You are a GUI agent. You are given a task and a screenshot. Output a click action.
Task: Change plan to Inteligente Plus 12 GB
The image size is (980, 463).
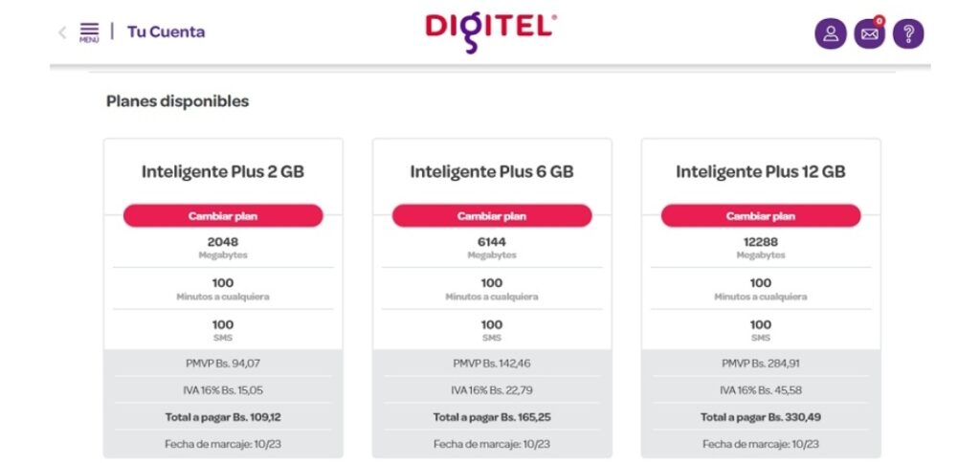click(761, 216)
